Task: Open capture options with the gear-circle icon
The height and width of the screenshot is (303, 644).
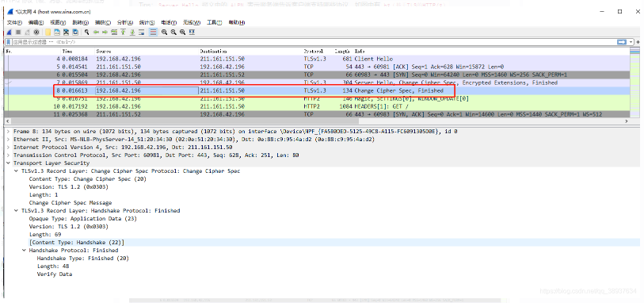Action: tap(36, 32)
